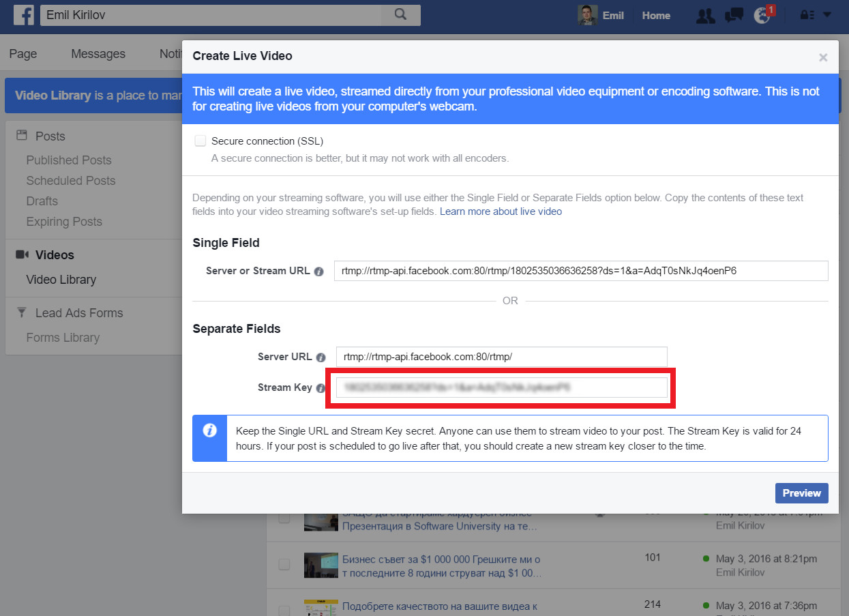Open Forms Library in sidebar
This screenshot has height=616, width=849.
pos(63,338)
